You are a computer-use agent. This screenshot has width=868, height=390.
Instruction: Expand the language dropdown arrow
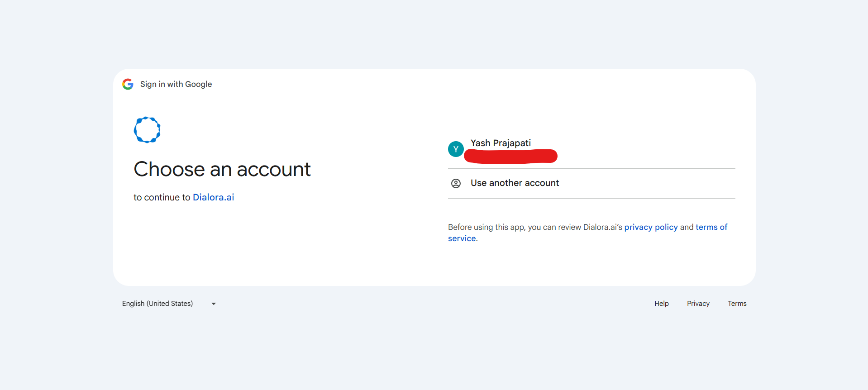(x=214, y=304)
